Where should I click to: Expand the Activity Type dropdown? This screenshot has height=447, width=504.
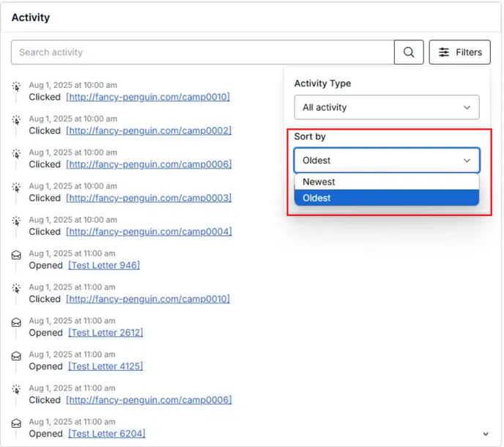pos(386,108)
